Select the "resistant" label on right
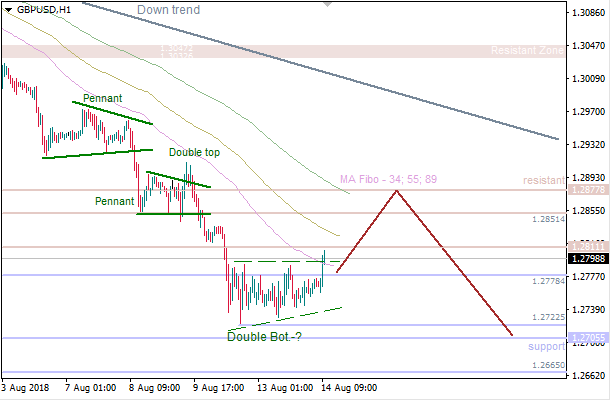This screenshot has height=400, width=610. pyautogui.click(x=543, y=180)
